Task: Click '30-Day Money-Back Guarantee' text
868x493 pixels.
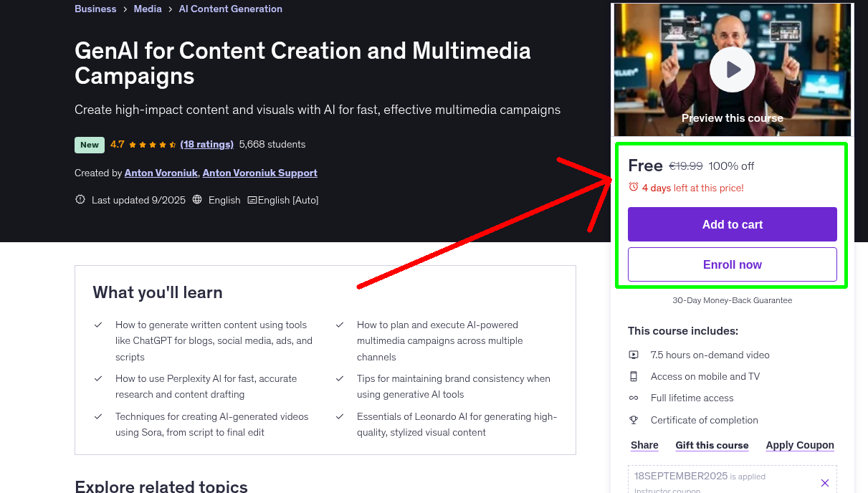Action: (732, 300)
